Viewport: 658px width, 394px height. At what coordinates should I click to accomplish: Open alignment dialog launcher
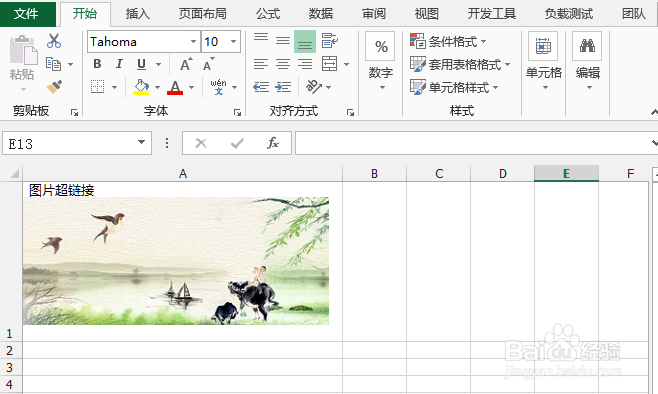350,112
